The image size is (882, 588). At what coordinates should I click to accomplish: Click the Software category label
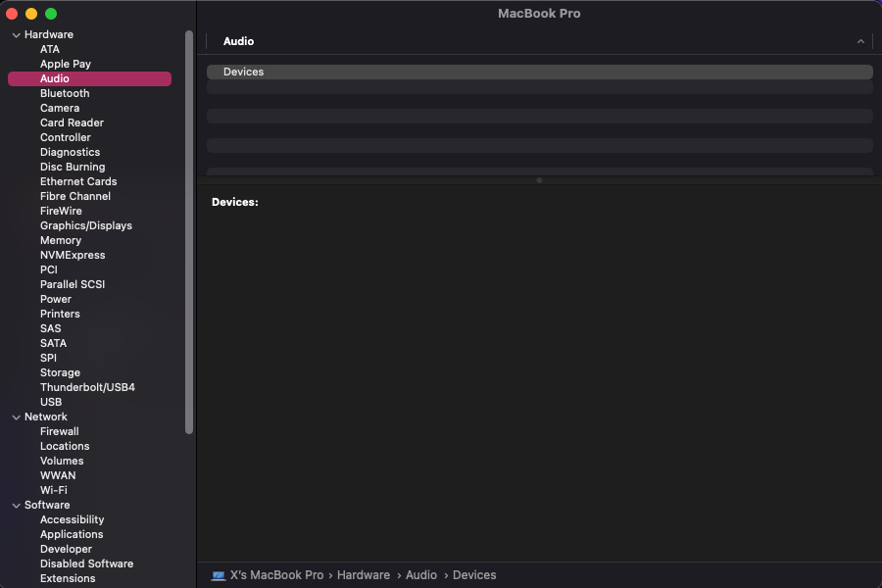pos(47,506)
